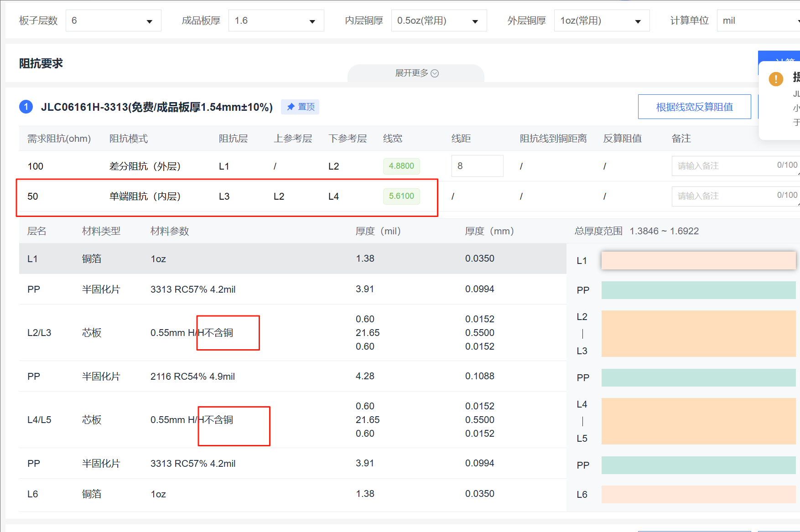Click the pin icon beside 置顶

click(x=291, y=107)
